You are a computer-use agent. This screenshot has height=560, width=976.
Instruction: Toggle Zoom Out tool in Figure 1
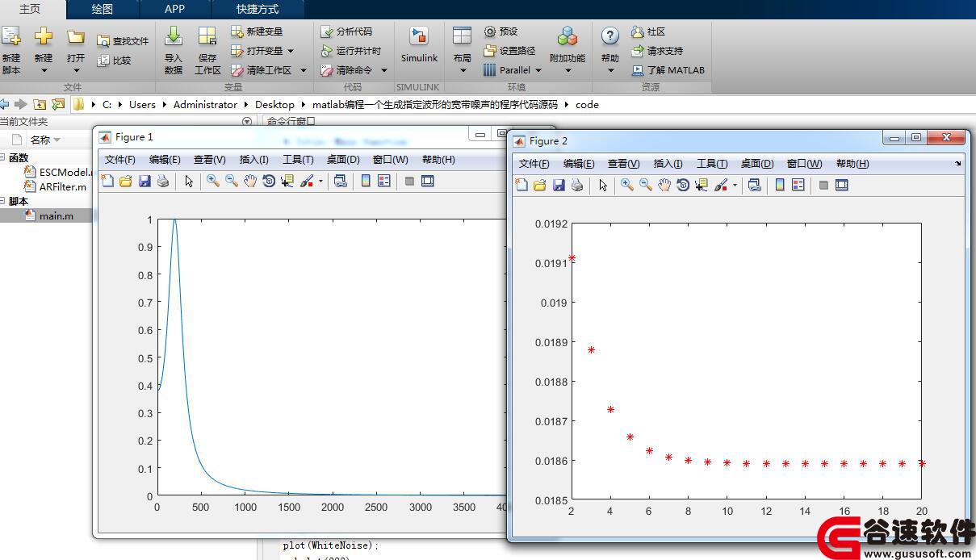click(231, 182)
